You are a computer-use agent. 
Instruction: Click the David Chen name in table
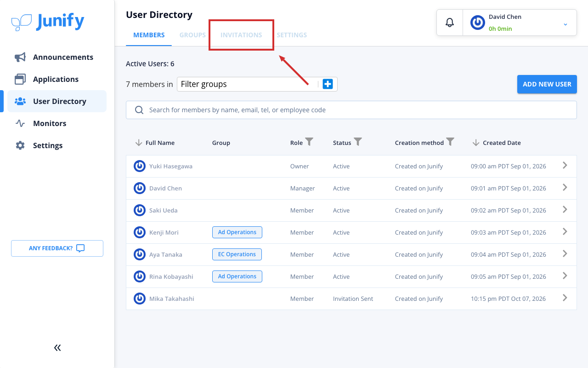point(165,188)
